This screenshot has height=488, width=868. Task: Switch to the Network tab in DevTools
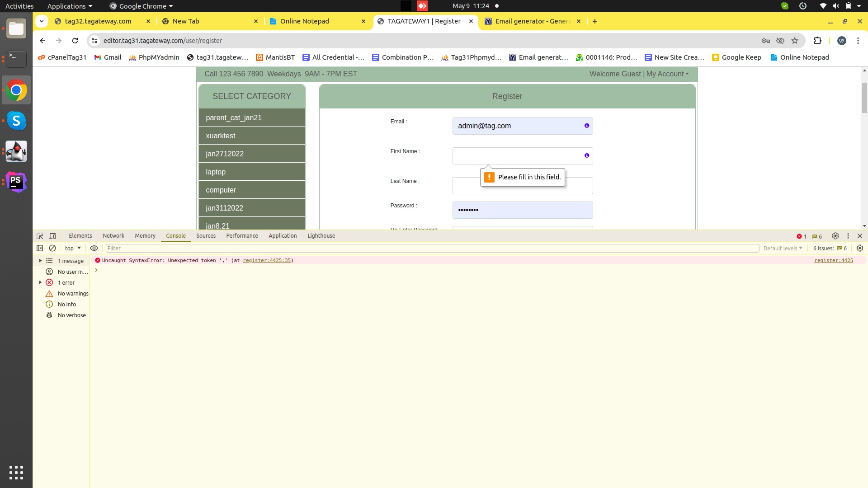tap(113, 235)
